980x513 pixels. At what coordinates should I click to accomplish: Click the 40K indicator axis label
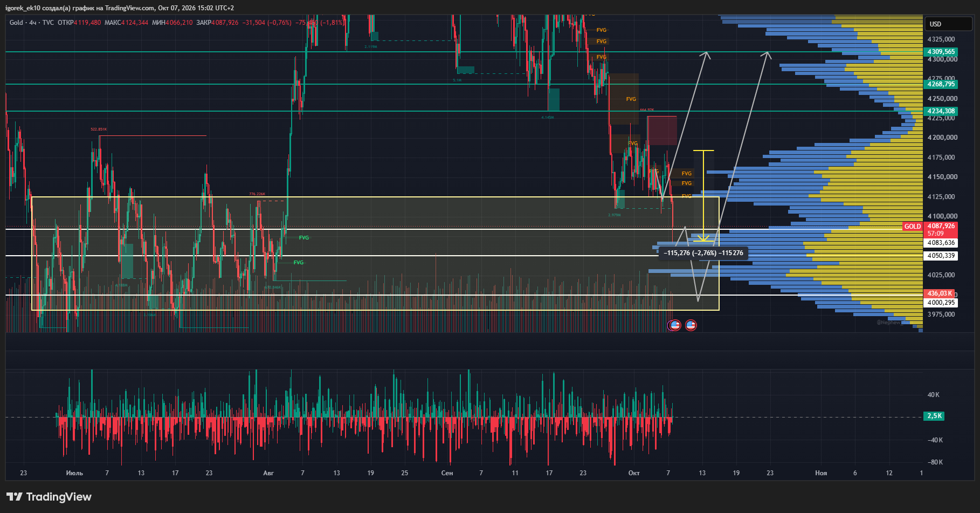click(x=934, y=395)
